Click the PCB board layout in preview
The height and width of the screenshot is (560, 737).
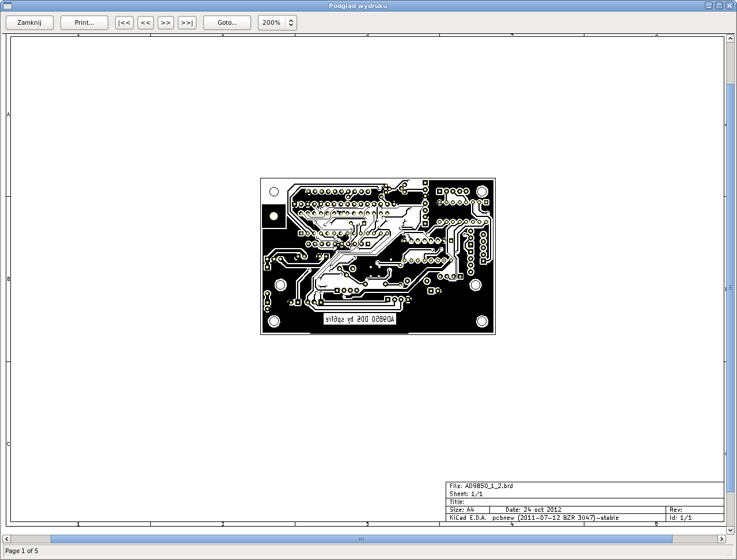coord(378,256)
